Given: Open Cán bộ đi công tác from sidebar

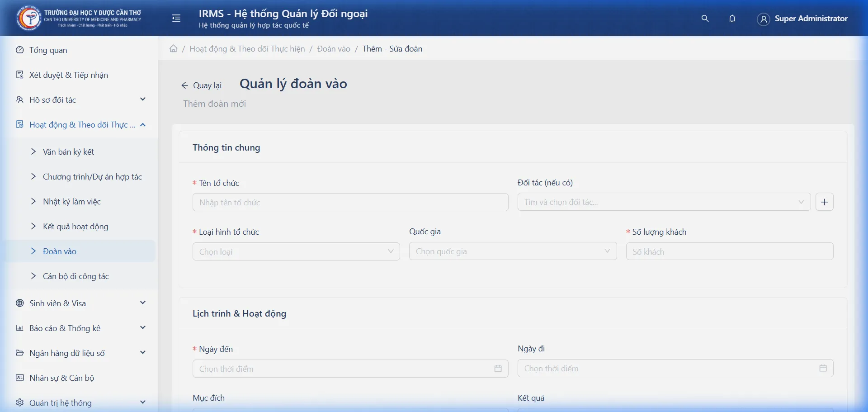Looking at the screenshot, I should [76, 276].
